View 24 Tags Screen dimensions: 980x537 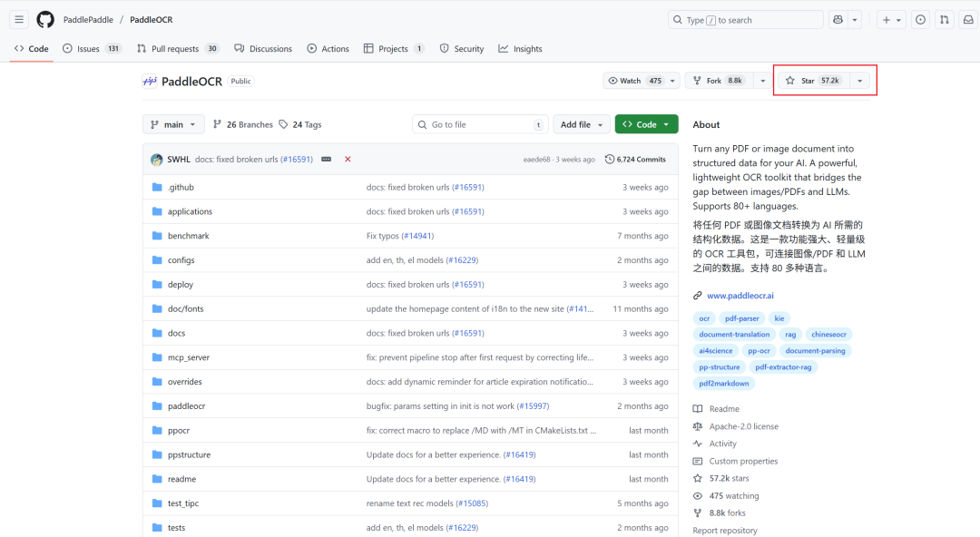click(x=300, y=124)
